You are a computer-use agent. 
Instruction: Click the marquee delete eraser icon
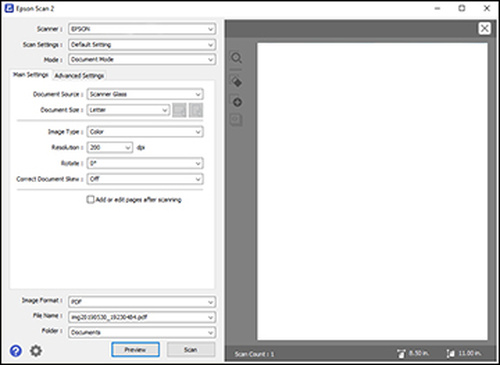coord(237,82)
